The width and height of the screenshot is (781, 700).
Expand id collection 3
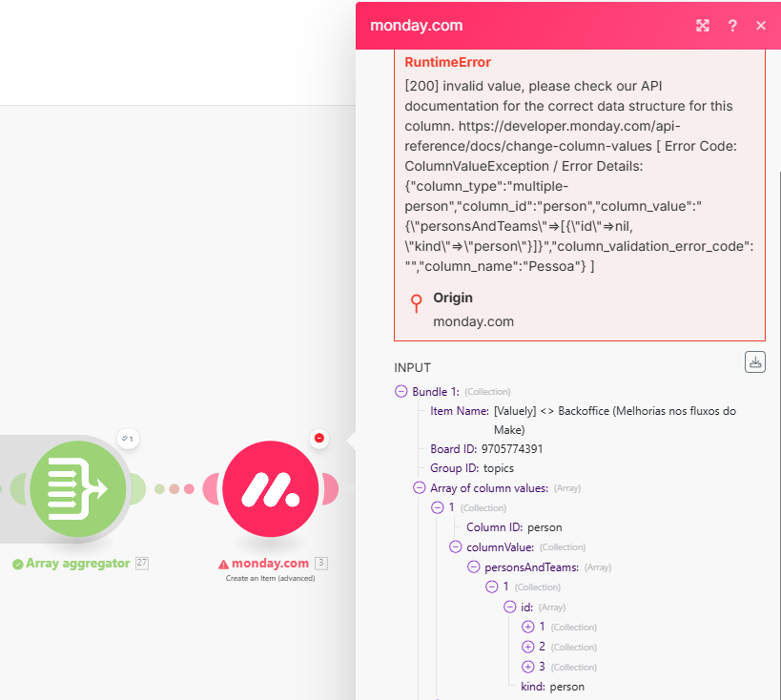(x=528, y=667)
